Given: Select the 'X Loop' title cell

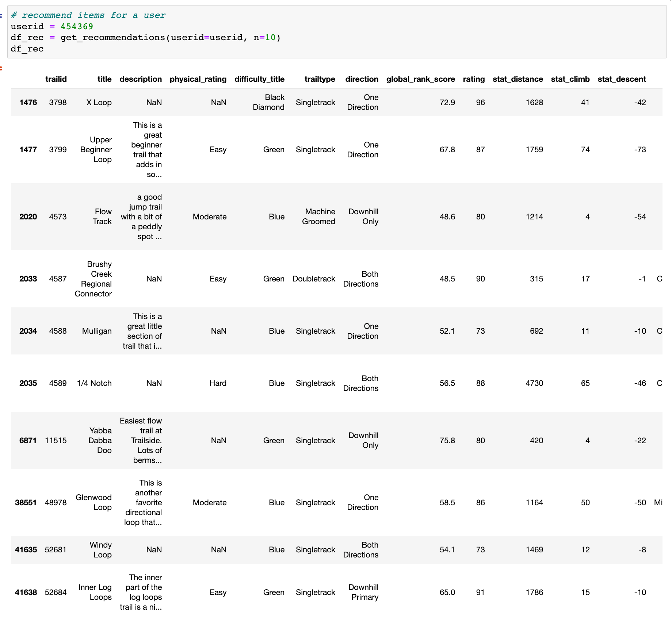Looking at the screenshot, I should click(x=99, y=103).
